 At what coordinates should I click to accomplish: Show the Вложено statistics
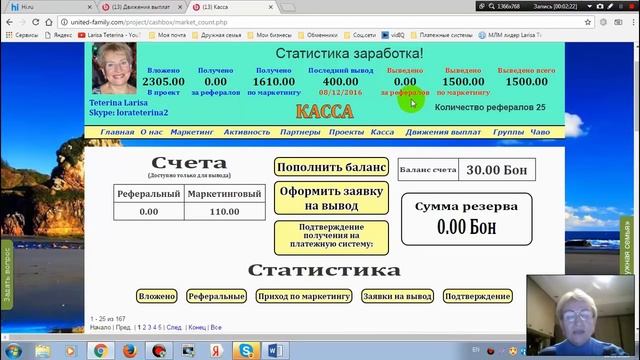[x=157, y=296]
